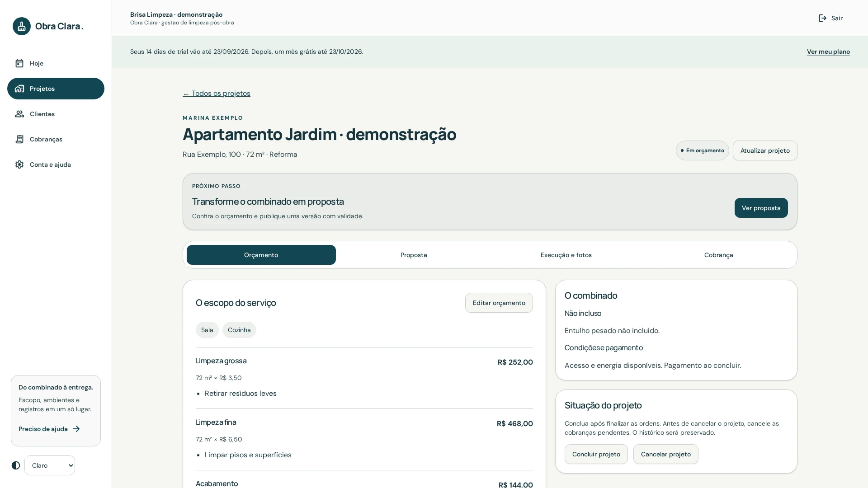The height and width of the screenshot is (488, 868).
Task: Open the Hoje menu item
Action: [x=56, y=63]
